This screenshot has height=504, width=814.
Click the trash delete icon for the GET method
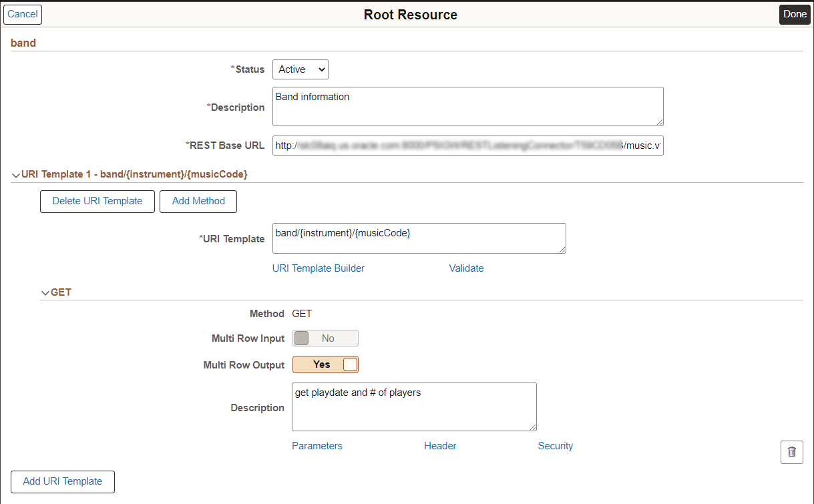(791, 452)
